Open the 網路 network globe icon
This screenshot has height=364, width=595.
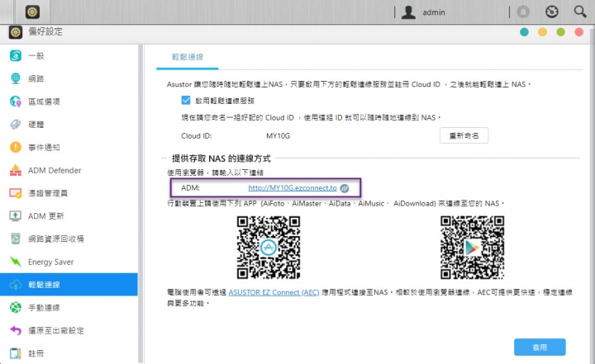pyautogui.click(x=16, y=78)
